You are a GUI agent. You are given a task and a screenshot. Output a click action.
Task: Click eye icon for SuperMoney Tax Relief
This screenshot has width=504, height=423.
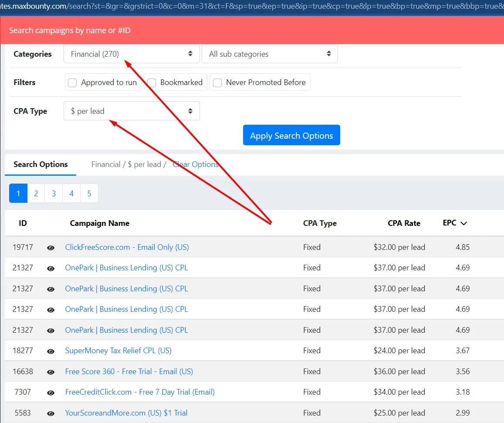point(51,351)
